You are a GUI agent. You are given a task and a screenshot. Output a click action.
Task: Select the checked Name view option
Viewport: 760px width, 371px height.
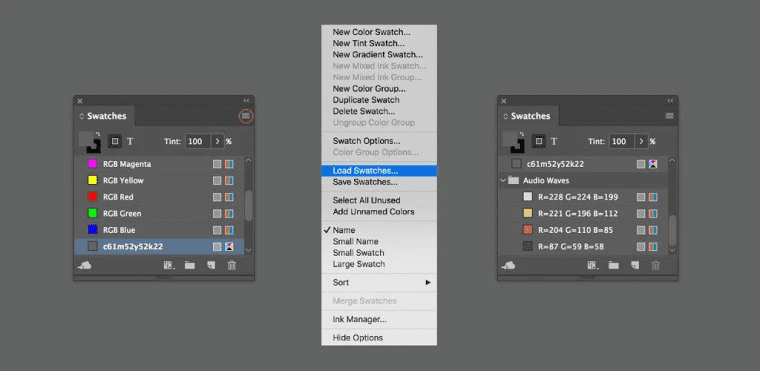point(344,230)
